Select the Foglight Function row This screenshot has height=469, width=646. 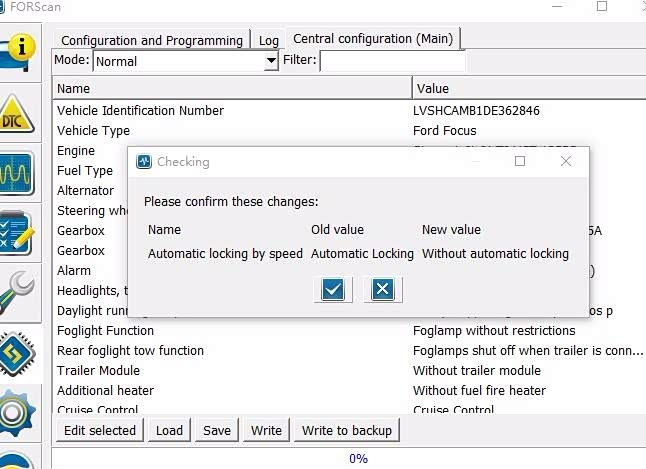click(349, 331)
